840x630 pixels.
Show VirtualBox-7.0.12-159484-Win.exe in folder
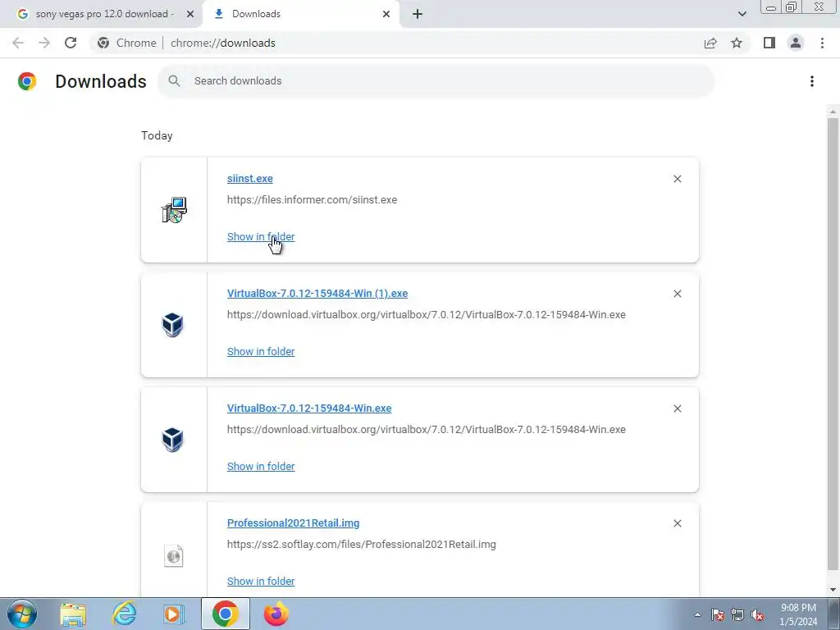(x=261, y=466)
